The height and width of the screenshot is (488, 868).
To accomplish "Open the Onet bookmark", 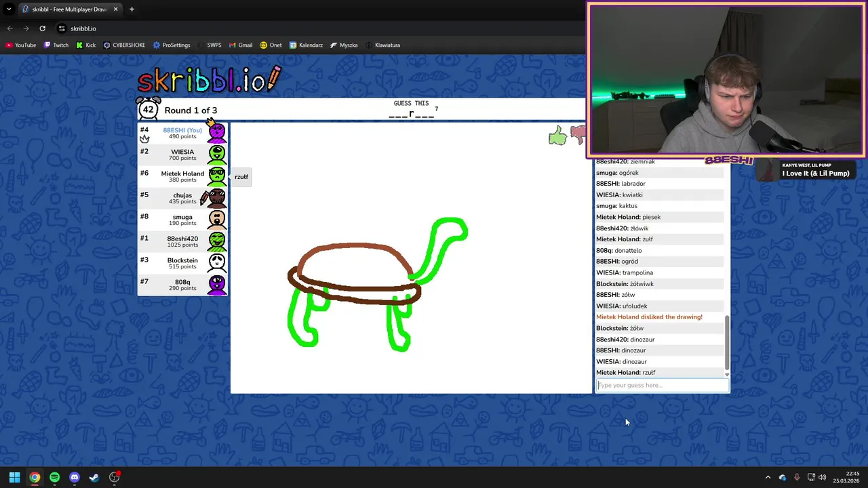I will click(271, 45).
